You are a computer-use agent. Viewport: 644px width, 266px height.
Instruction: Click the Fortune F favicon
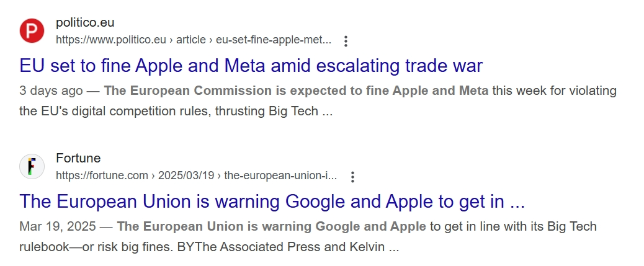tap(32, 167)
